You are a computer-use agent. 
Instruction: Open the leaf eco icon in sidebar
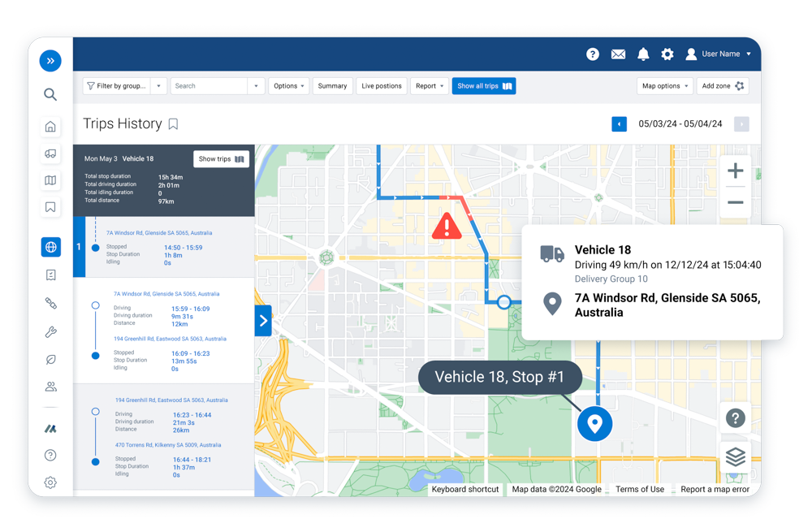click(x=50, y=360)
